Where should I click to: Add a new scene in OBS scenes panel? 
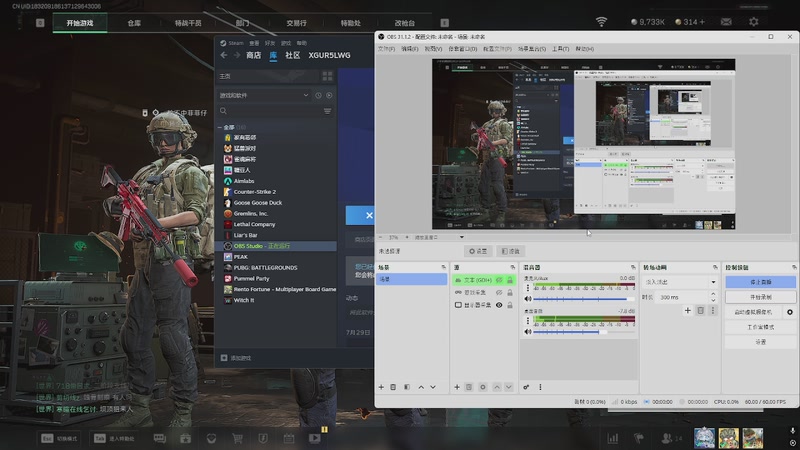(x=381, y=387)
